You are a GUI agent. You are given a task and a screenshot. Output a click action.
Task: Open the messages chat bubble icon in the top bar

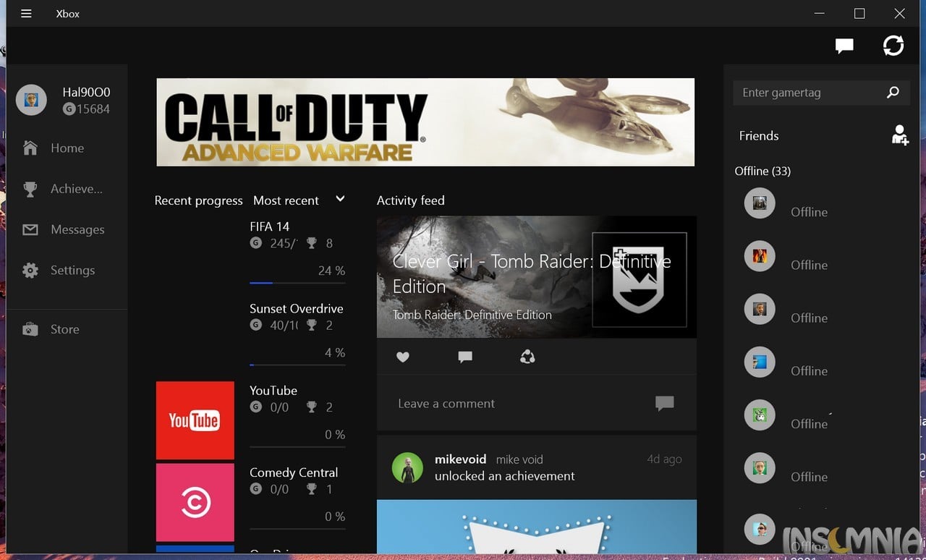[844, 46]
